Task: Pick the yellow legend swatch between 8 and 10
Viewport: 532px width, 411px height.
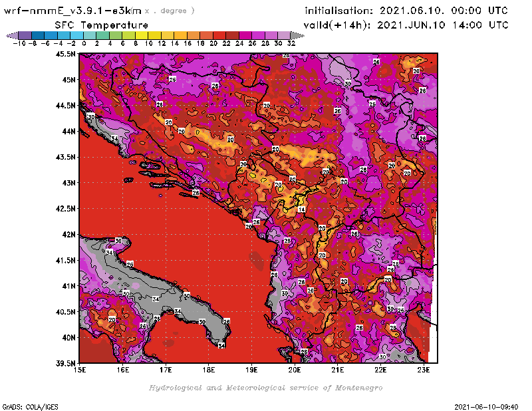Action: (142, 35)
